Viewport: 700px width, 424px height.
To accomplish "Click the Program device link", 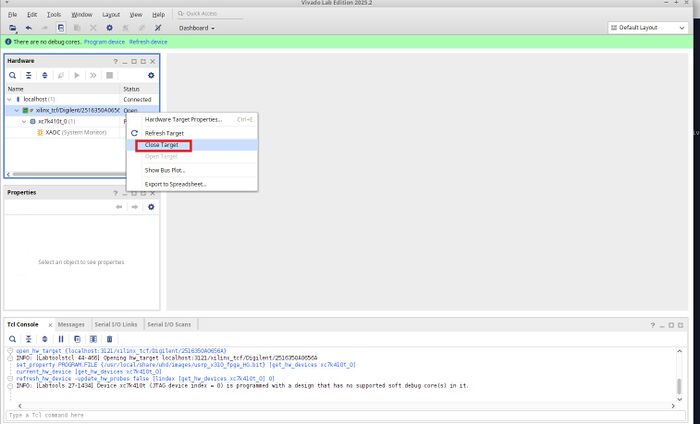I will click(104, 42).
